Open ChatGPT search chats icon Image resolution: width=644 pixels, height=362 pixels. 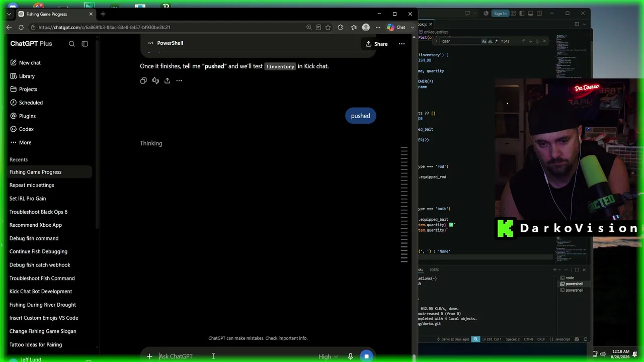point(71,44)
